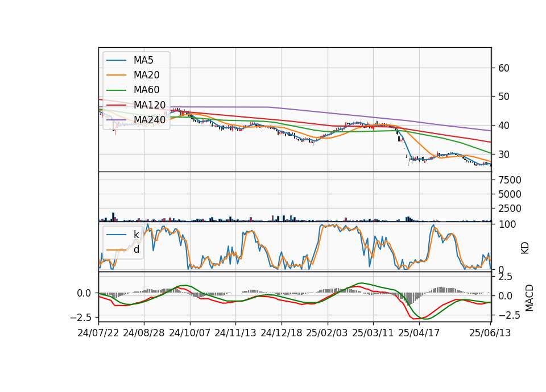
Task: Click the KD axis title label
Action: click(525, 248)
